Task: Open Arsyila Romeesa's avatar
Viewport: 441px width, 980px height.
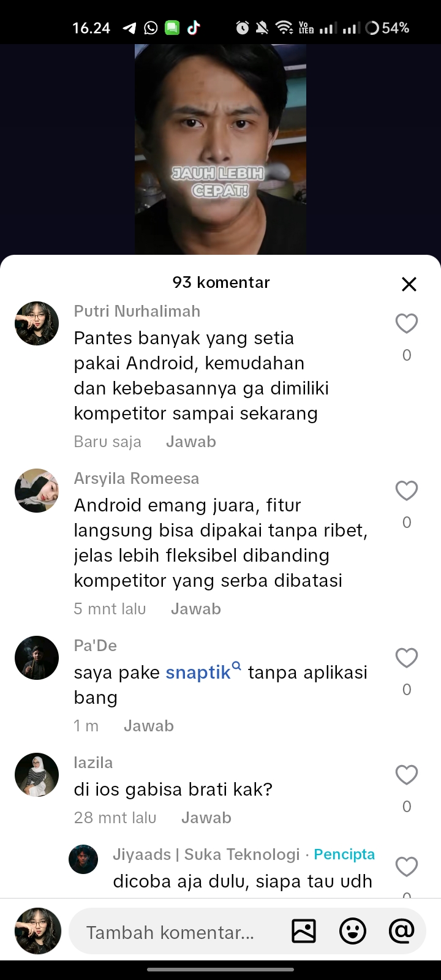Action: click(x=37, y=491)
